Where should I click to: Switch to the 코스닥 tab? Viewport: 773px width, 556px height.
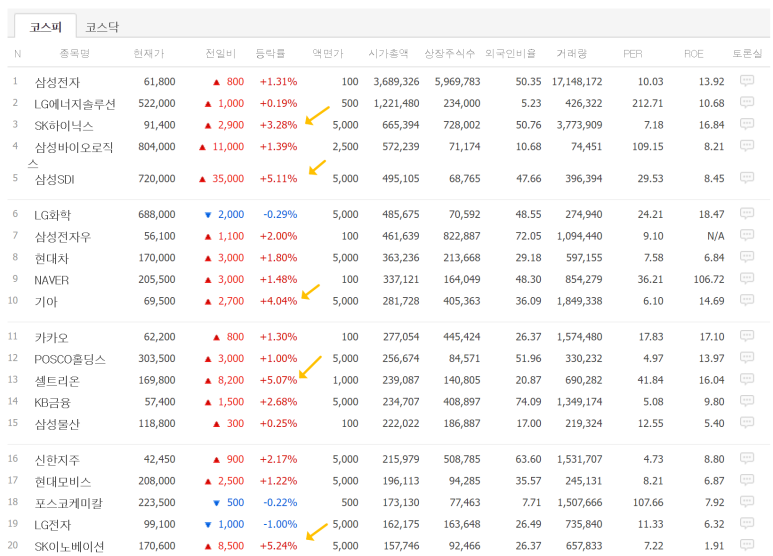(102, 27)
